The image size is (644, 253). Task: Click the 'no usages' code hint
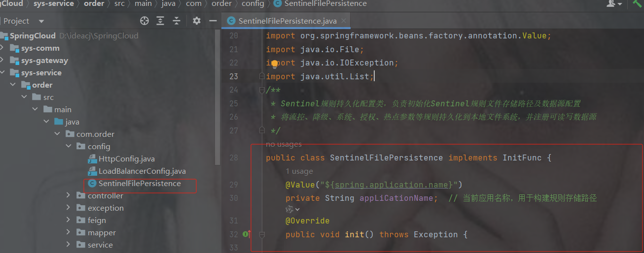284,144
